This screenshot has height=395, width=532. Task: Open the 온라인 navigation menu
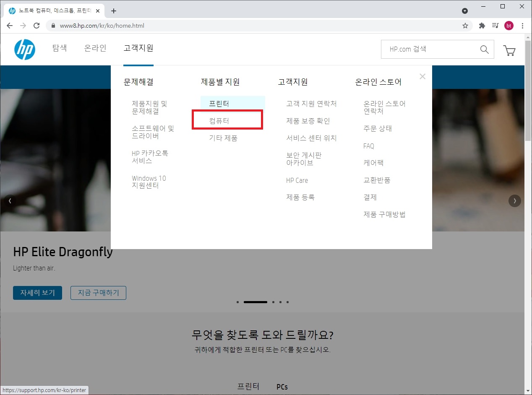(x=95, y=48)
